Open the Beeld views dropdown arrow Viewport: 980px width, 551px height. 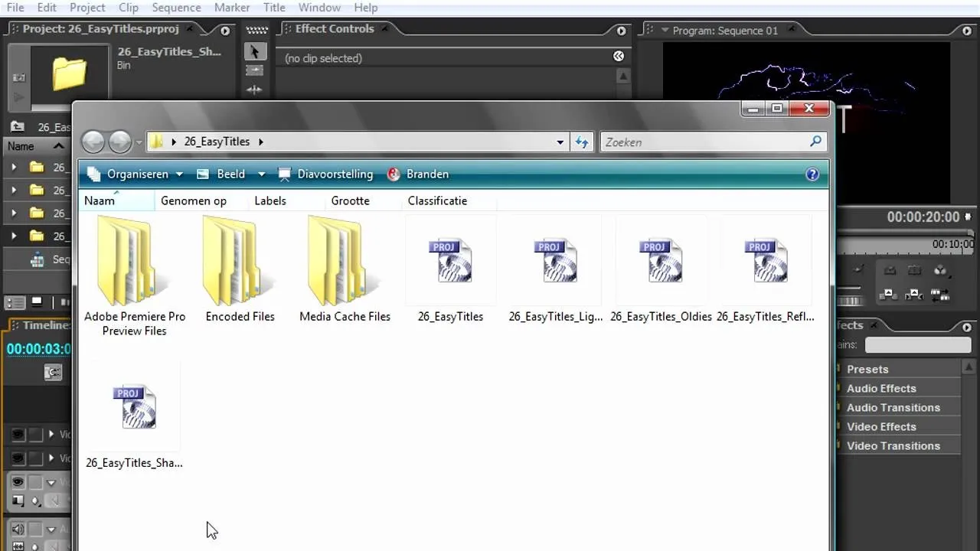(261, 174)
